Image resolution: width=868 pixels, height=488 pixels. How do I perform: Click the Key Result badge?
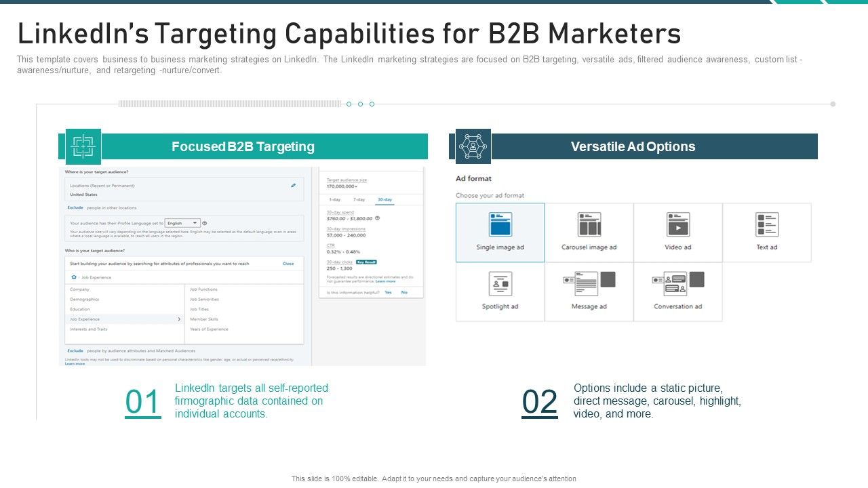coord(366,262)
